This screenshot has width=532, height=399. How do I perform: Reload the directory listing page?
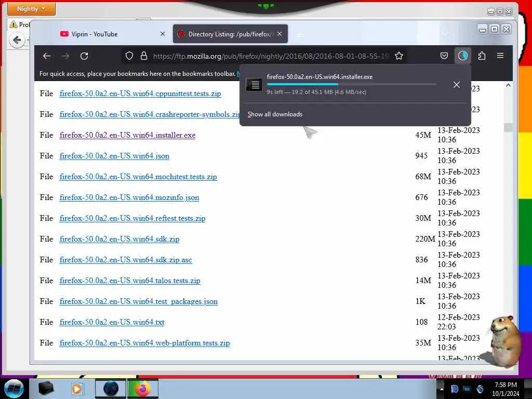pyautogui.click(x=84, y=56)
